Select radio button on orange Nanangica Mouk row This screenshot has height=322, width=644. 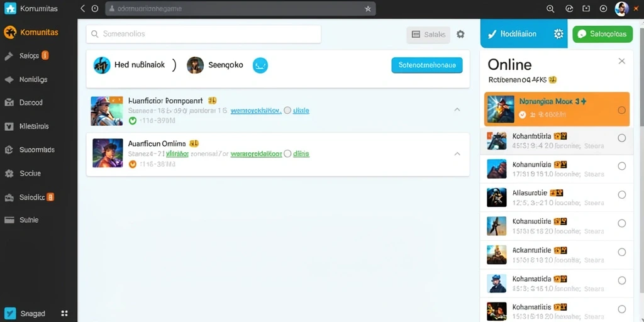point(621,110)
